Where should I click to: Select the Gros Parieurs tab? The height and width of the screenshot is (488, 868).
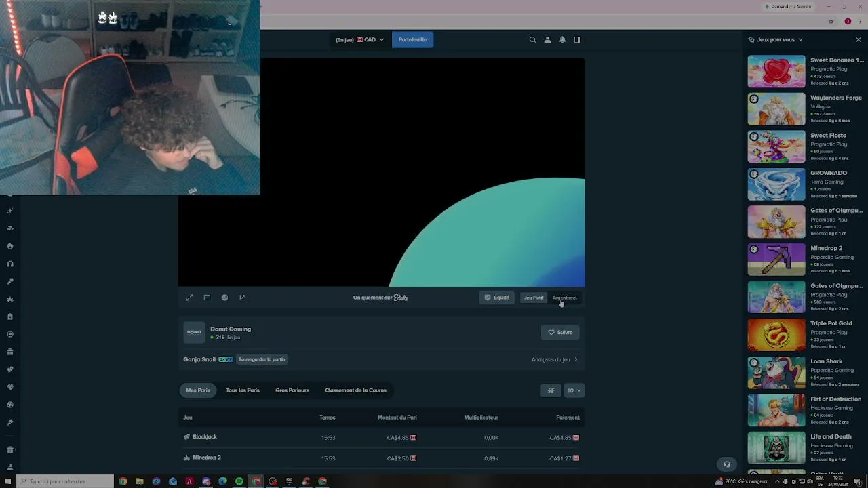pos(292,390)
